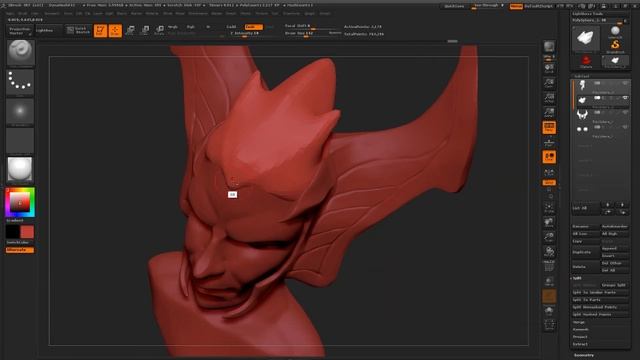
Task: Click the Duplicate subtool button
Action: (x=586, y=252)
